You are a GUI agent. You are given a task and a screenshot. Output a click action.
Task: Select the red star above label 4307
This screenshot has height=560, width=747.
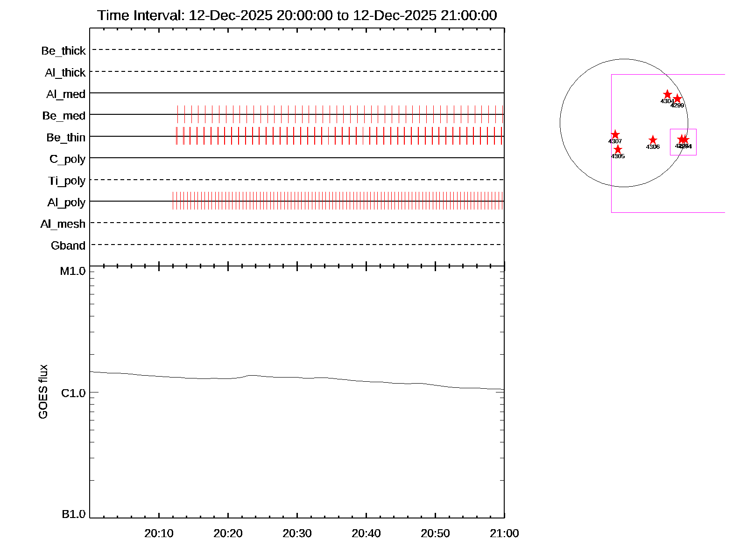coord(615,134)
